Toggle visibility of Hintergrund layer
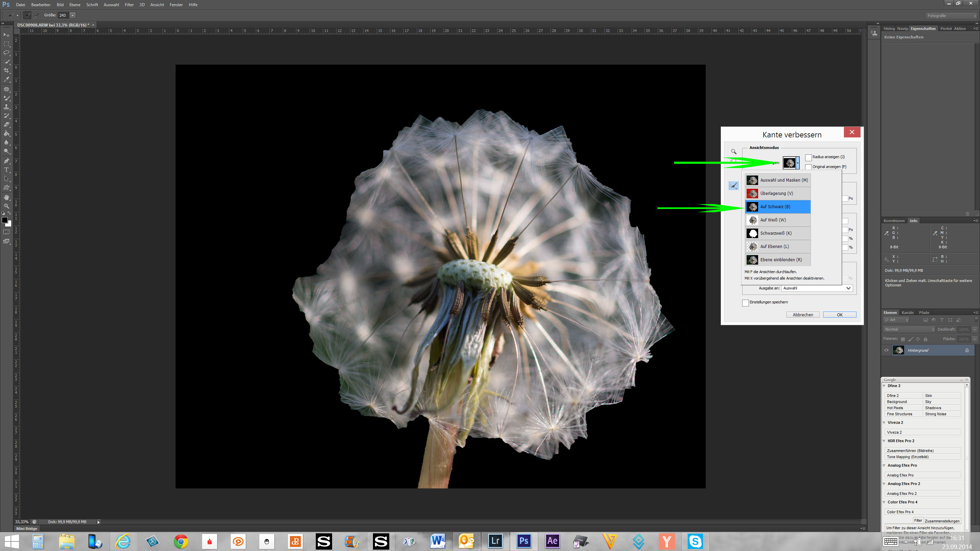 886,350
